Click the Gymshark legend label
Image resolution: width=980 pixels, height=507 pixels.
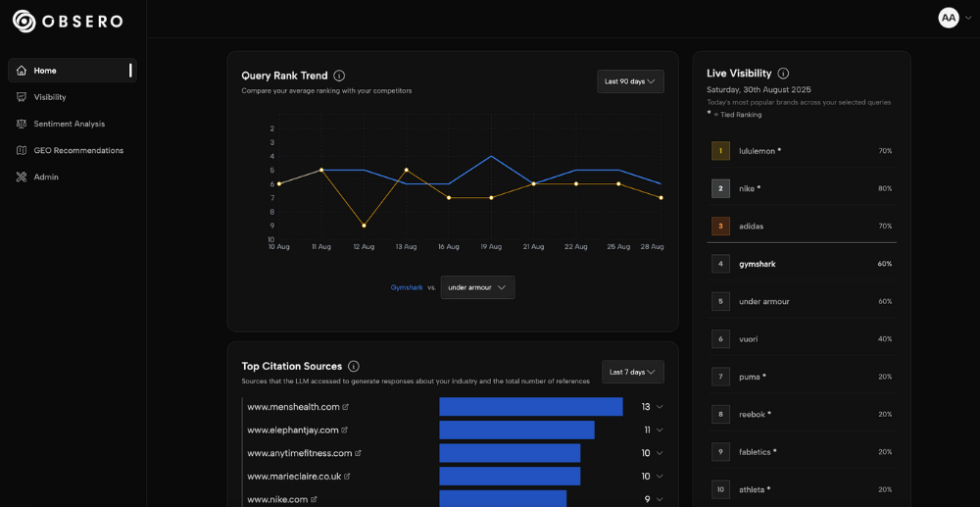[x=407, y=287]
